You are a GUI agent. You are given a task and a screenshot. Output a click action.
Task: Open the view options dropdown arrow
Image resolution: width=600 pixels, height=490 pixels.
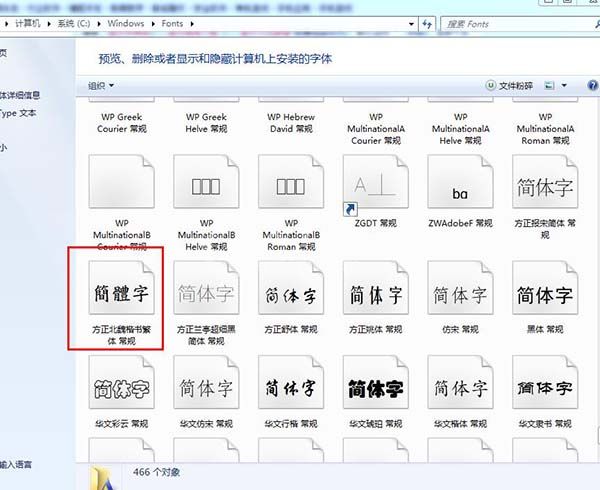pyautogui.click(x=564, y=85)
